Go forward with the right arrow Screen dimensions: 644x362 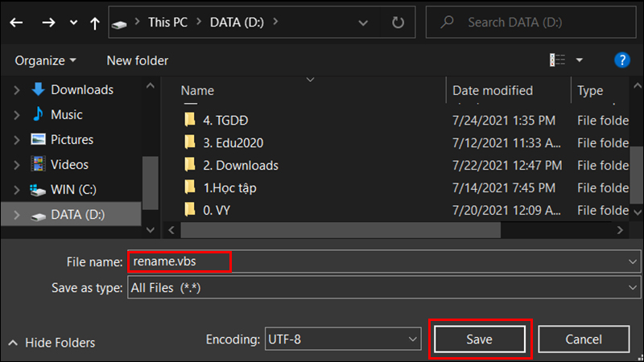point(48,23)
